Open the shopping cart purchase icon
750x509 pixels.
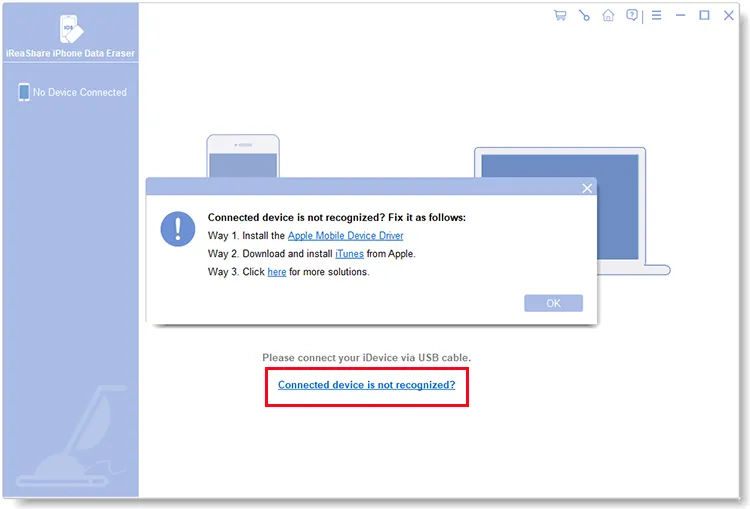[x=560, y=15]
